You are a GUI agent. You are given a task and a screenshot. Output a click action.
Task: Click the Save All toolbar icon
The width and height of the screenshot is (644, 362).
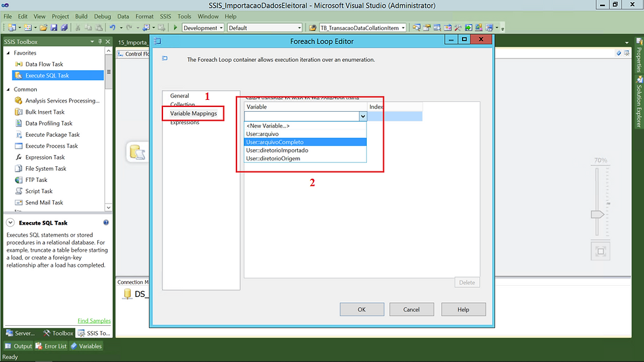[x=64, y=28]
